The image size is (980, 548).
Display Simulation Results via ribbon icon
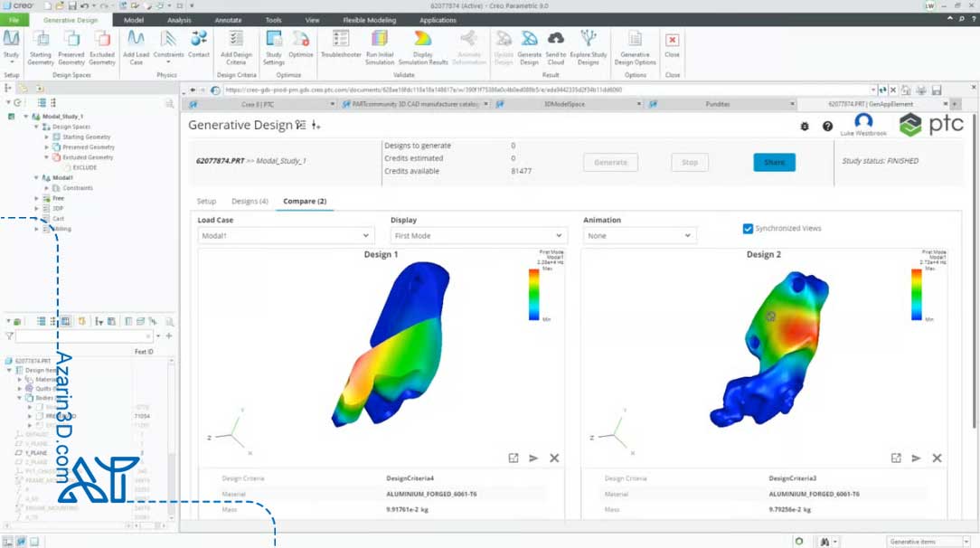[423, 48]
